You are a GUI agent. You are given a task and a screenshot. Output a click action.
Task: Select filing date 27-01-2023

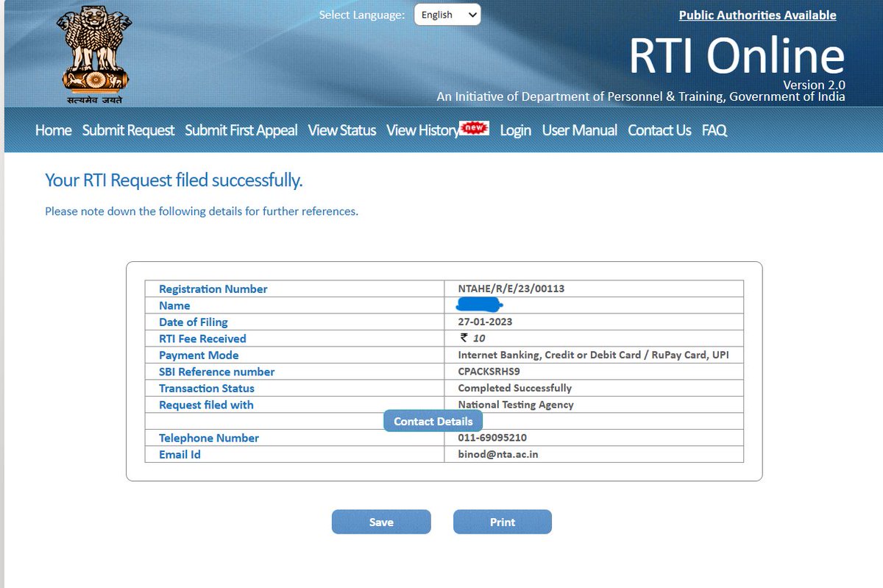pos(485,322)
